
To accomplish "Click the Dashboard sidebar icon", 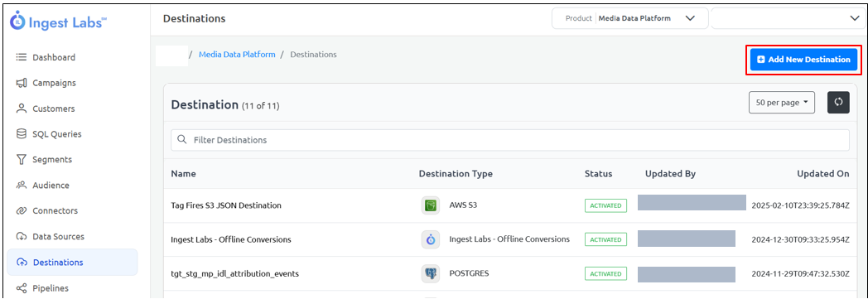I will [x=22, y=57].
